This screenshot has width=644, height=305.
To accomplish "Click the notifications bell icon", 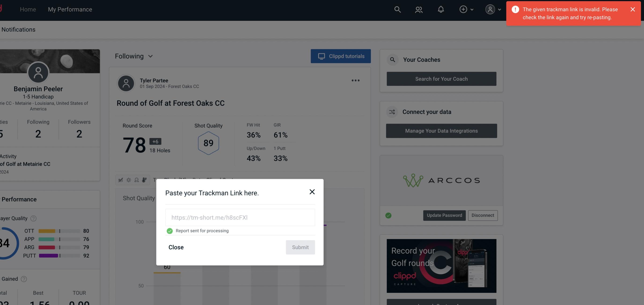I will (x=441, y=9).
